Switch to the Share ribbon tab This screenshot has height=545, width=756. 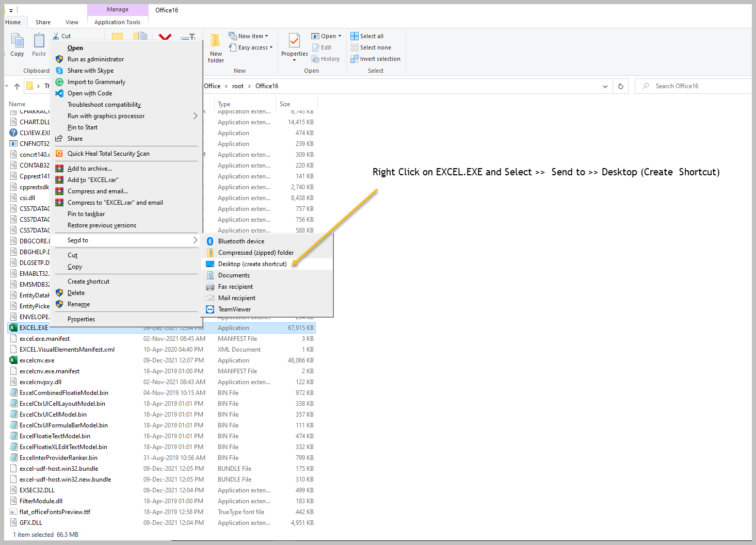tap(43, 22)
